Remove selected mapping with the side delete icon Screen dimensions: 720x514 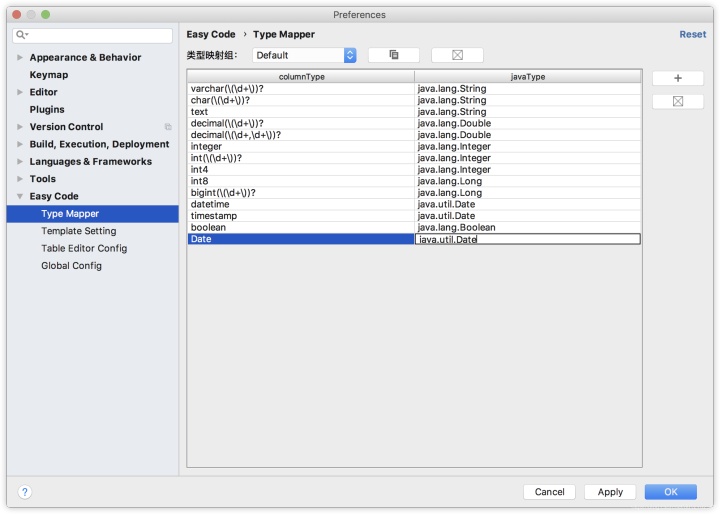click(677, 101)
